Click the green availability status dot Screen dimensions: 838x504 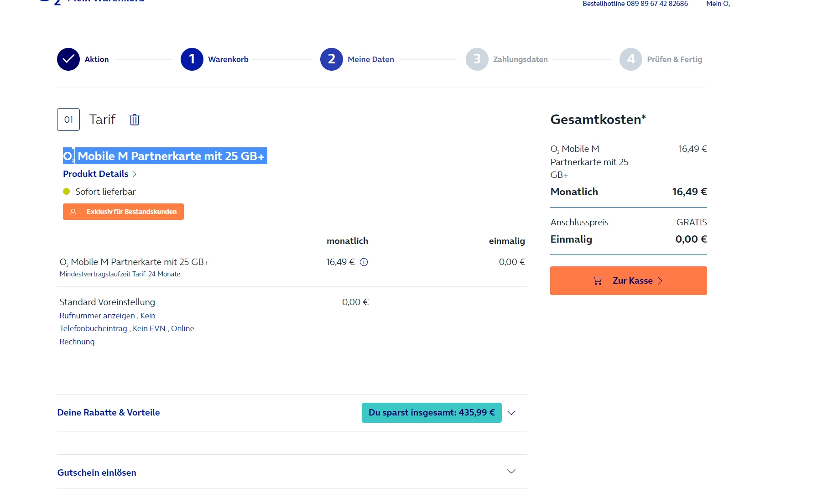pos(67,192)
